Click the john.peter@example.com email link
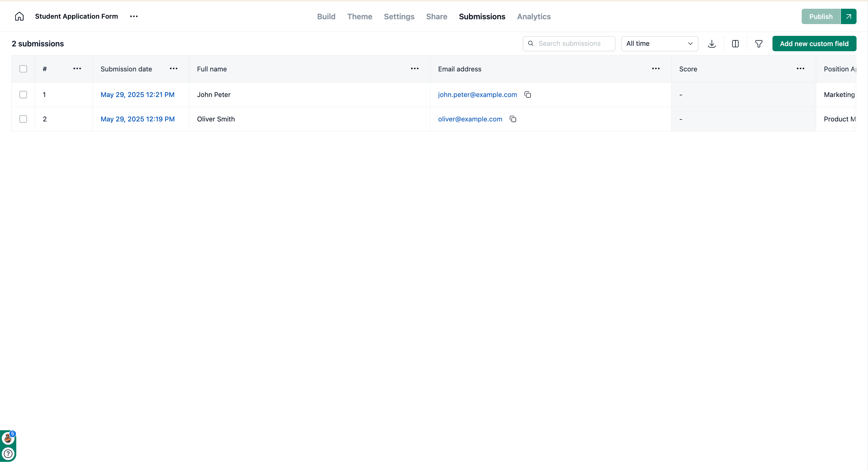 (477, 95)
